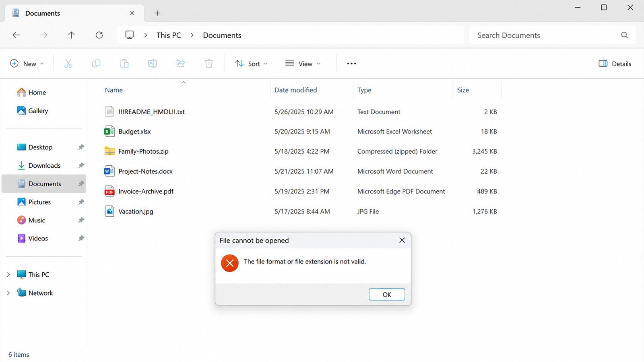644x362 pixels.
Task: Expand Network in navigation pane
Action: [8, 293]
